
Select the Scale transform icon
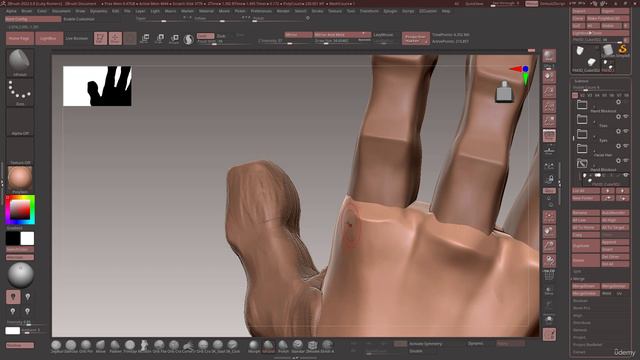pyautogui.click(x=160, y=39)
